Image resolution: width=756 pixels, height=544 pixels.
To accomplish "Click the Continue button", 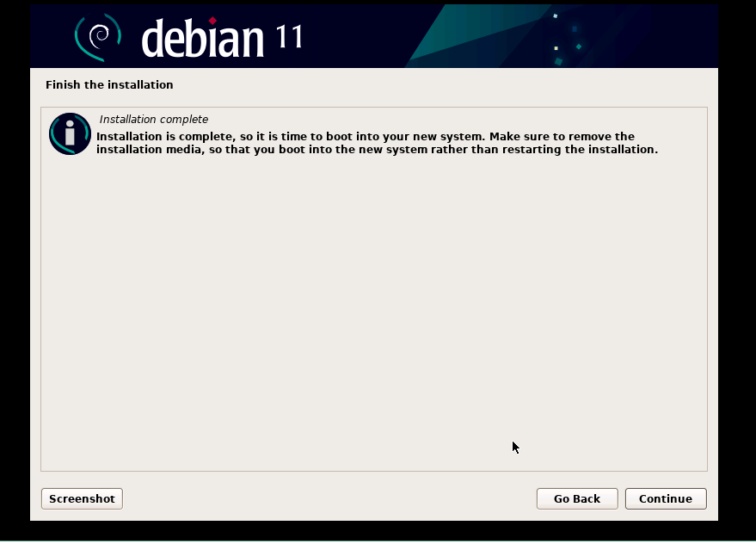I will click(666, 498).
